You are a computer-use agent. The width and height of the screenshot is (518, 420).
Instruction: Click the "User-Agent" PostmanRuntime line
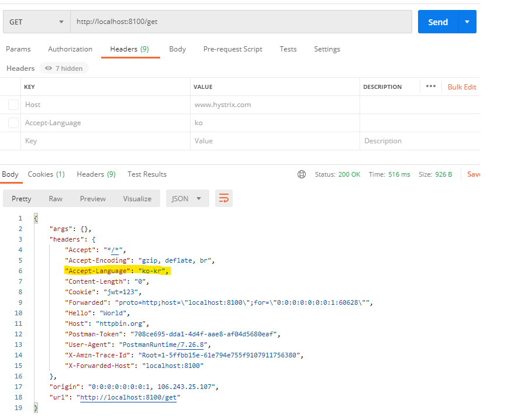(138, 345)
